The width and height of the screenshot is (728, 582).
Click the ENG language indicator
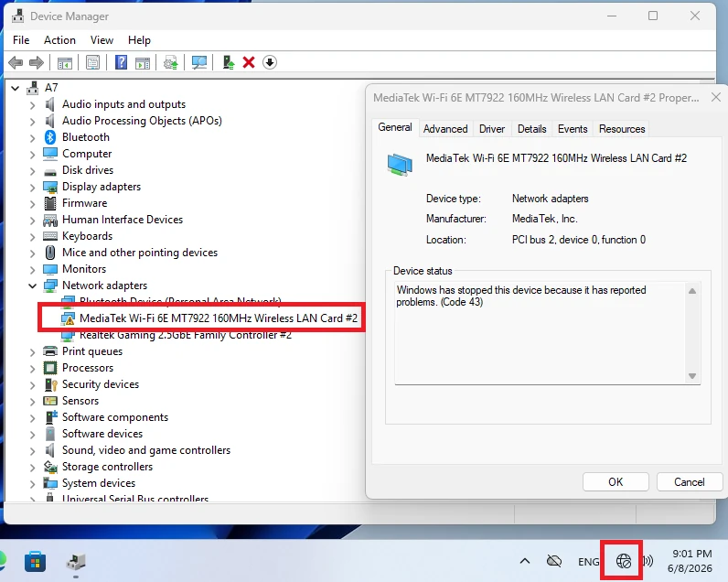(x=588, y=562)
